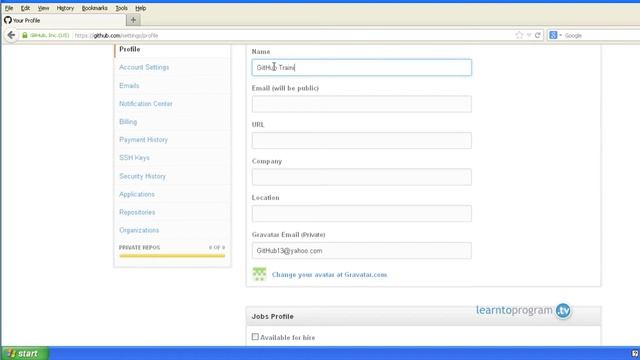Open the View menu
The image size is (640, 360).
click(43, 8)
